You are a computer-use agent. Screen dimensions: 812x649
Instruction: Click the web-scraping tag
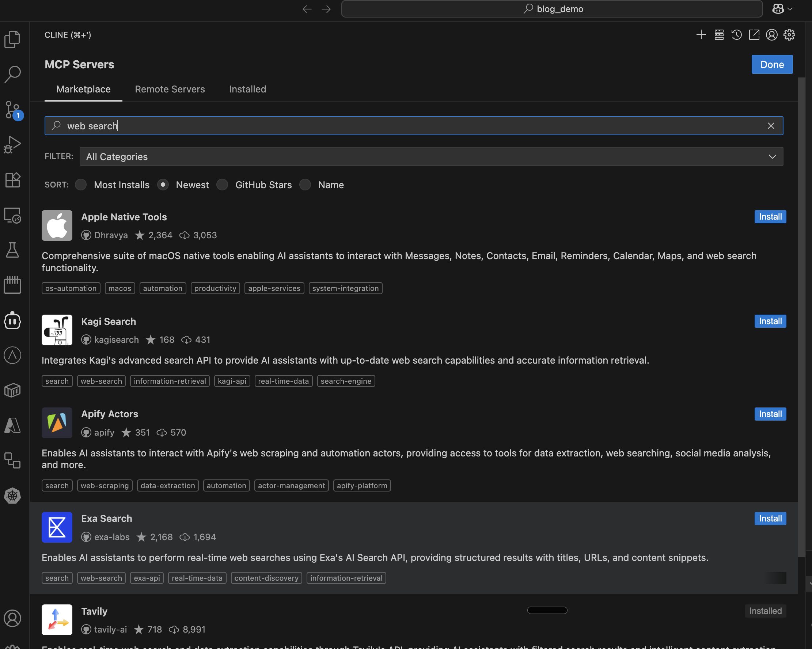(x=105, y=486)
